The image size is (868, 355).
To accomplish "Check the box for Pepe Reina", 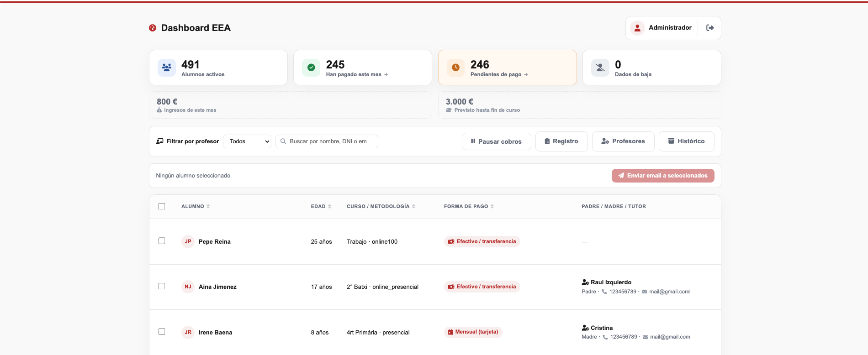I will tap(162, 241).
